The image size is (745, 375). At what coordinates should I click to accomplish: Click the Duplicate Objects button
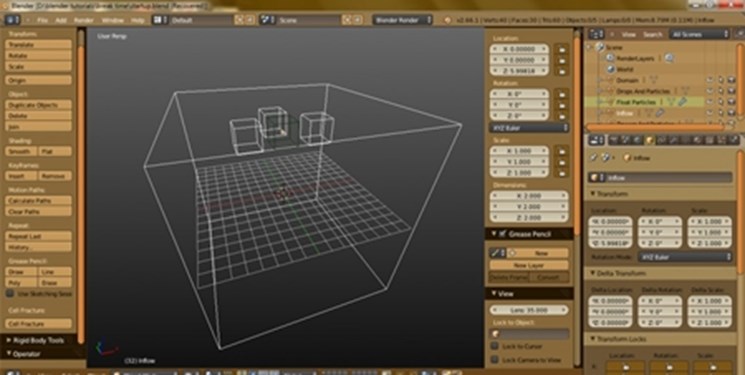click(x=38, y=105)
